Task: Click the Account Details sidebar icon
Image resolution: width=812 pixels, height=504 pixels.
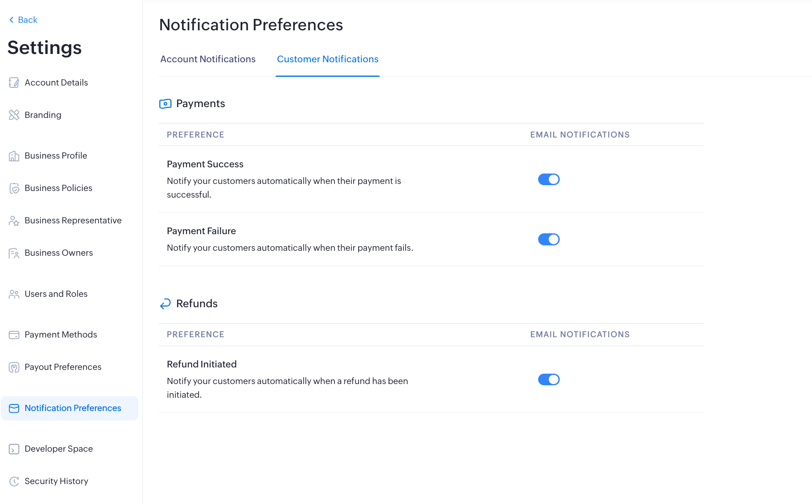Action: [14, 83]
